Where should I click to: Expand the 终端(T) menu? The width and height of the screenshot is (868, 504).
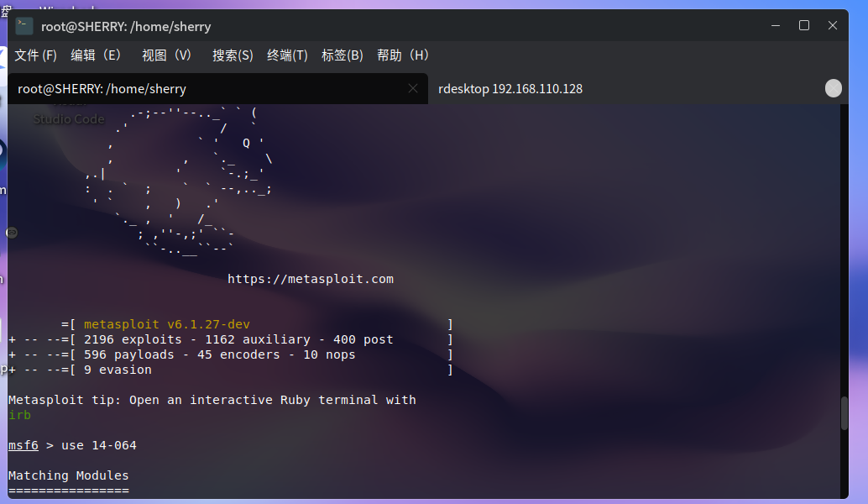(x=287, y=55)
